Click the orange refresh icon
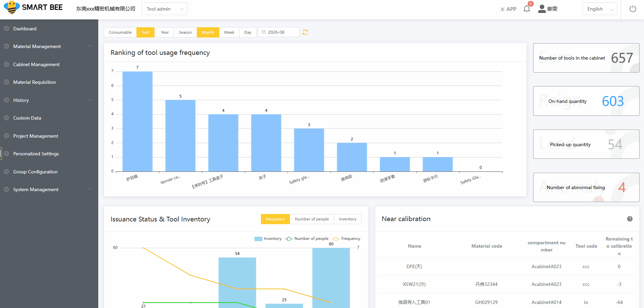 tap(305, 32)
